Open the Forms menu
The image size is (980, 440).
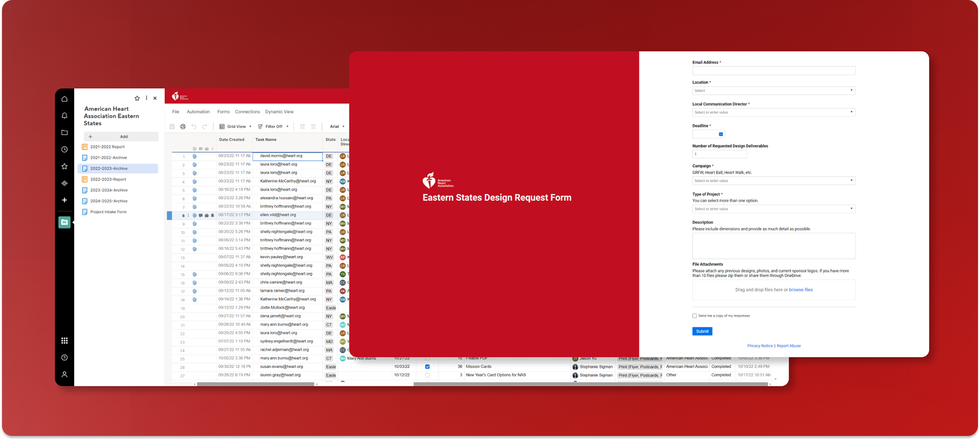pos(224,112)
